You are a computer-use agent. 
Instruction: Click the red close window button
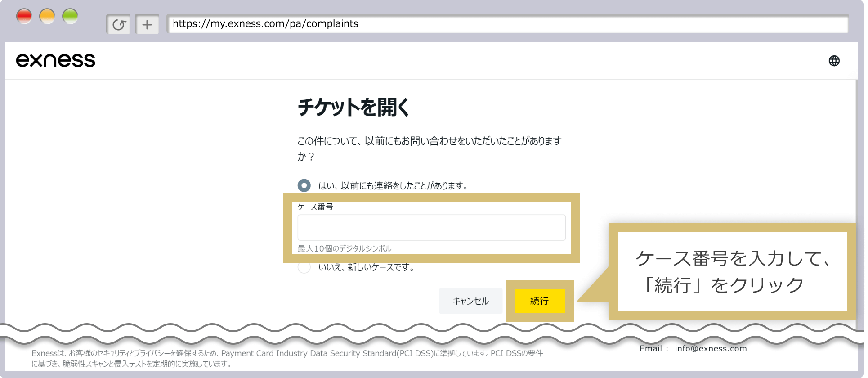tap(24, 17)
